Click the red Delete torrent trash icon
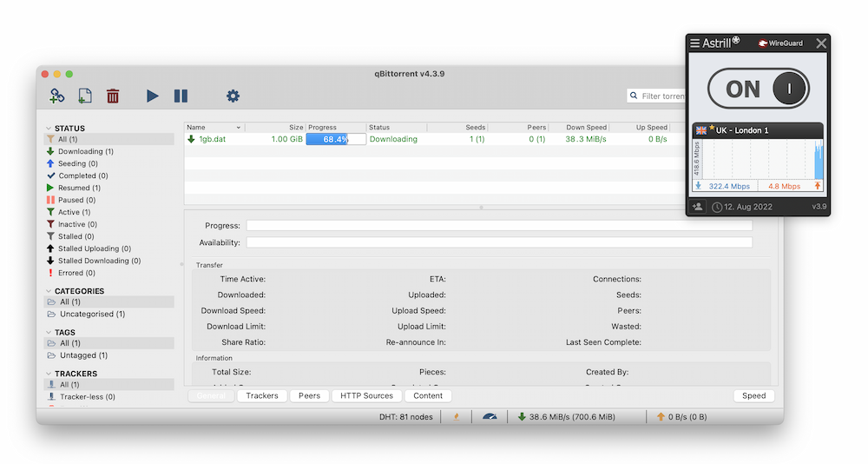The width and height of the screenshot is (868, 464). point(113,96)
